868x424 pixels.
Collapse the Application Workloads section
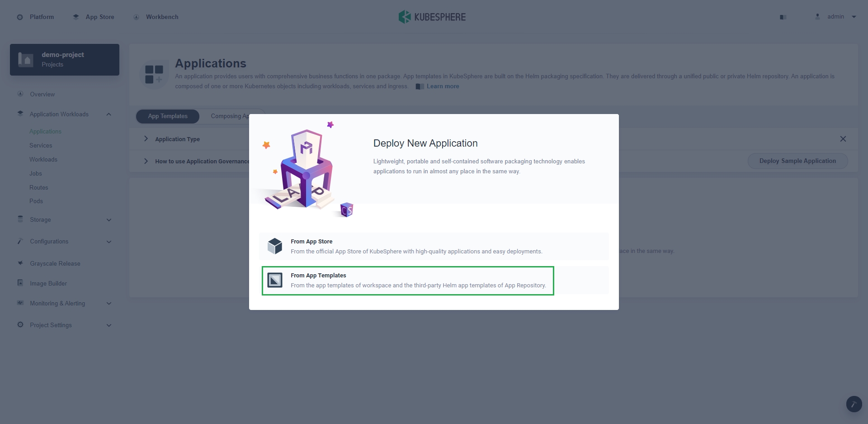[109, 114]
